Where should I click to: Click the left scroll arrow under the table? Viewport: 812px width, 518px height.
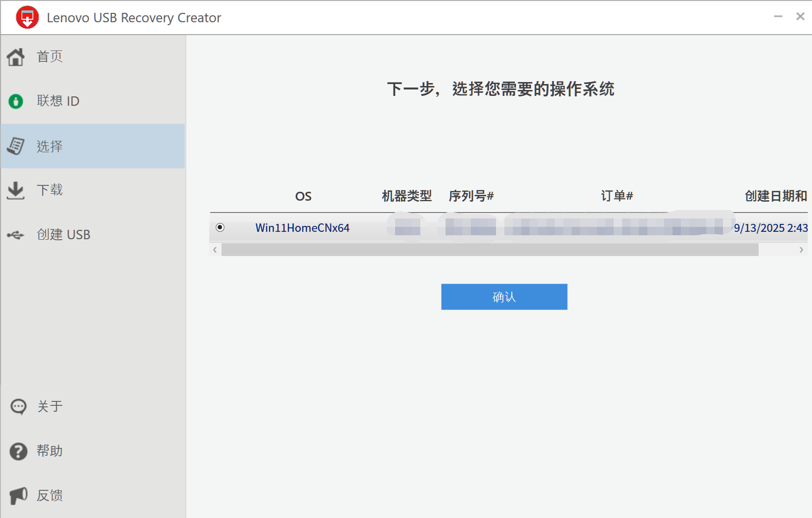pyautogui.click(x=215, y=250)
